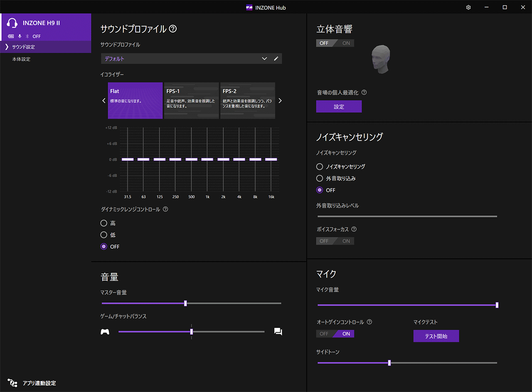This screenshot has width=532, height=392.
Task: Click the pencil edit icon for sound profile
Action: point(276,59)
